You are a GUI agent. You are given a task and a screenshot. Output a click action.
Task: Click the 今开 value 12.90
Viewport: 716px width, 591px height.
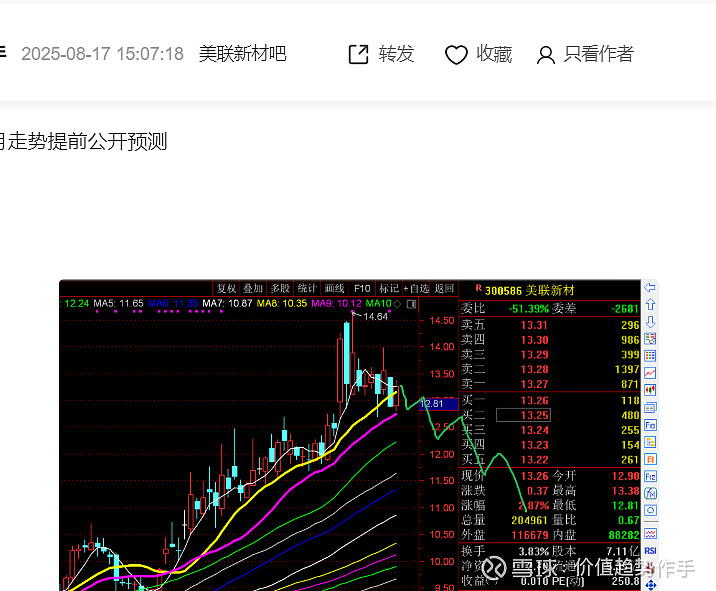[x=626, y=476]
